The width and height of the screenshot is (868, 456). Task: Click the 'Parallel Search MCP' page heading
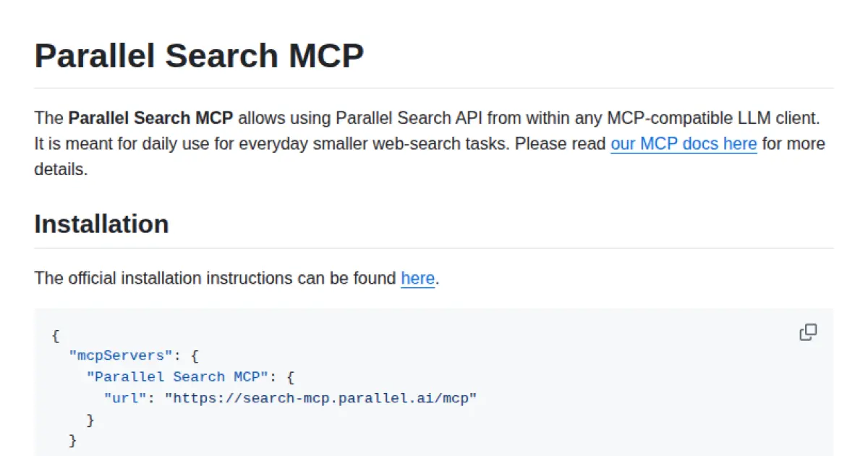[199, 55]
